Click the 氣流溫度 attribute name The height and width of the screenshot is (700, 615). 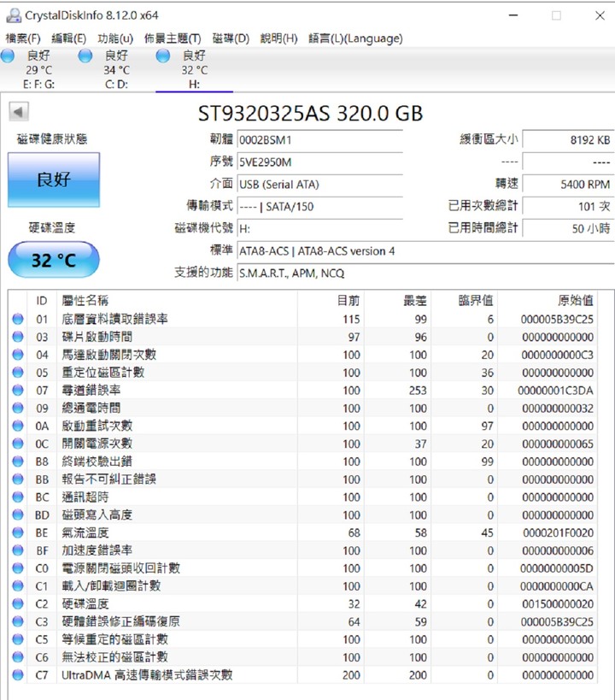point(85,532)
